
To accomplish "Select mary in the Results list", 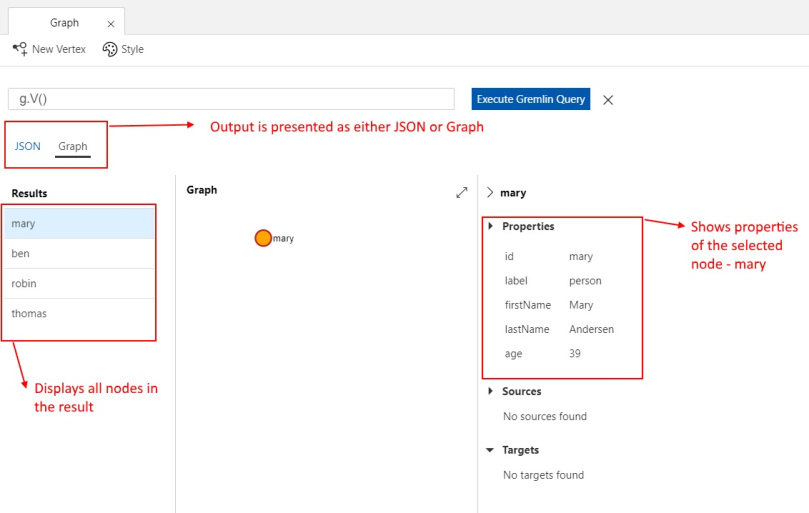I will click(x=80, y=224).
